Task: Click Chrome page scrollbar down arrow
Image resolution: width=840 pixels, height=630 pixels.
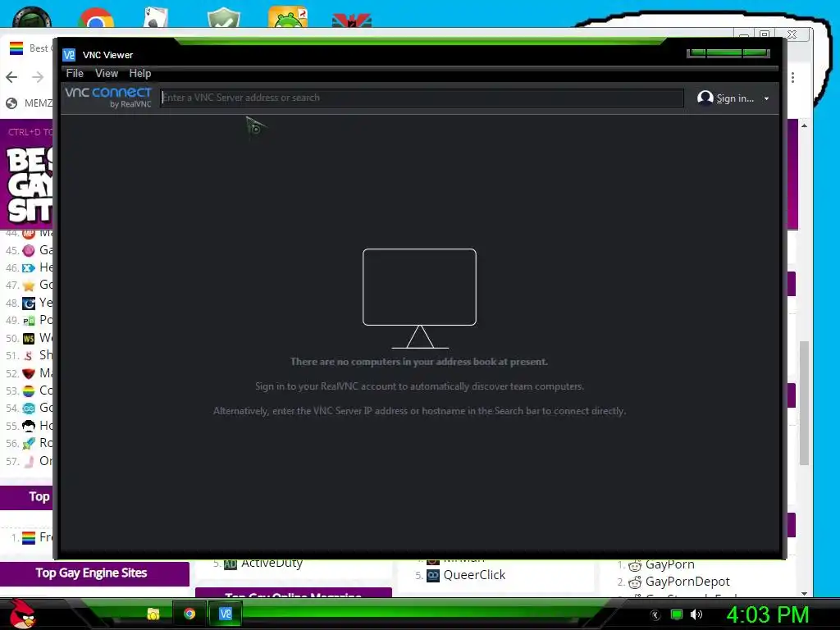Action: [804, 593]
